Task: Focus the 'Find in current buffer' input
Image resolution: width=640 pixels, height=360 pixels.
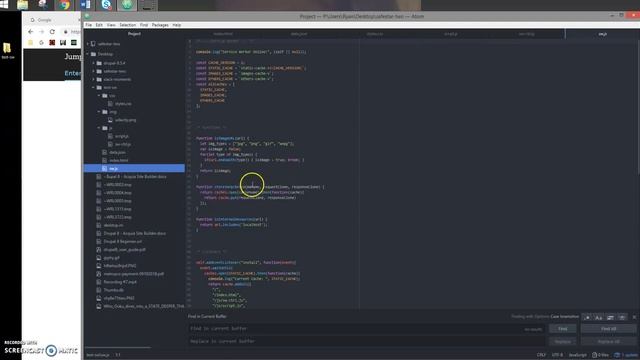Action: click(366, 329)
